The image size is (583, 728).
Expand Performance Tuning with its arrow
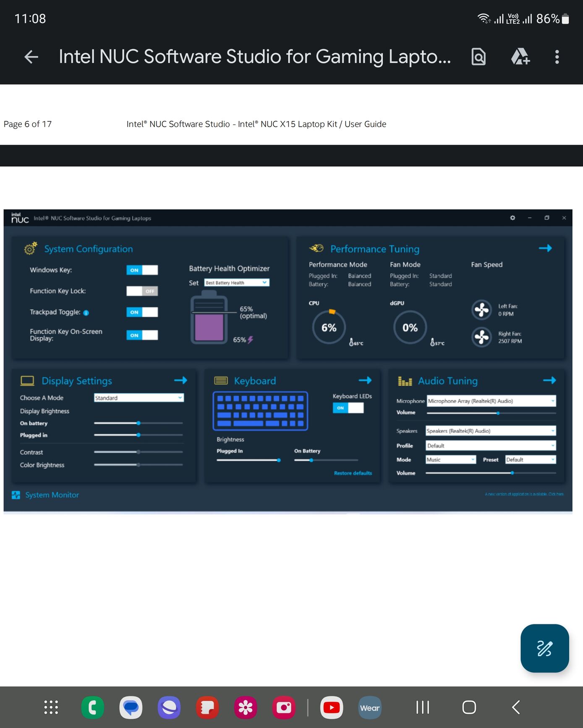pyautogui.click(x=545, y=248)
